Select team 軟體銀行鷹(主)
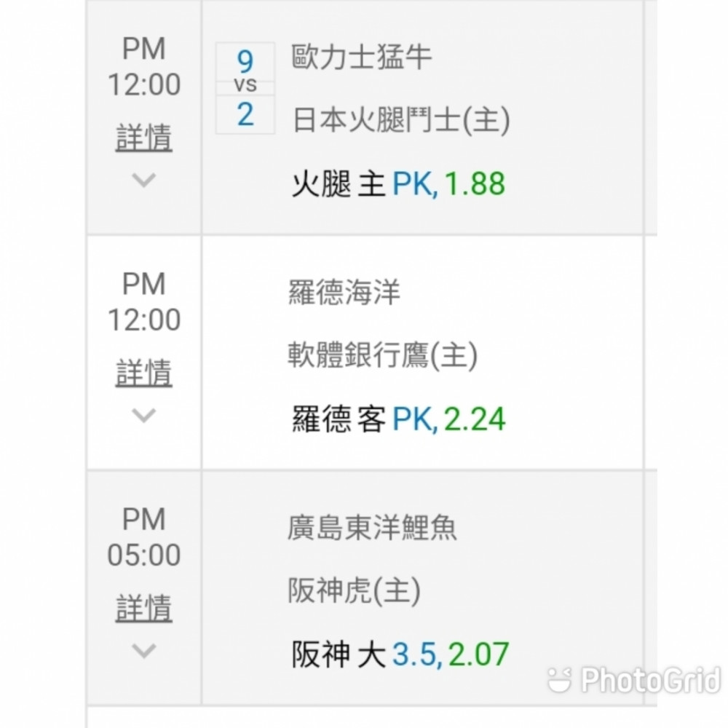728x728 pixels. (383, 355)
